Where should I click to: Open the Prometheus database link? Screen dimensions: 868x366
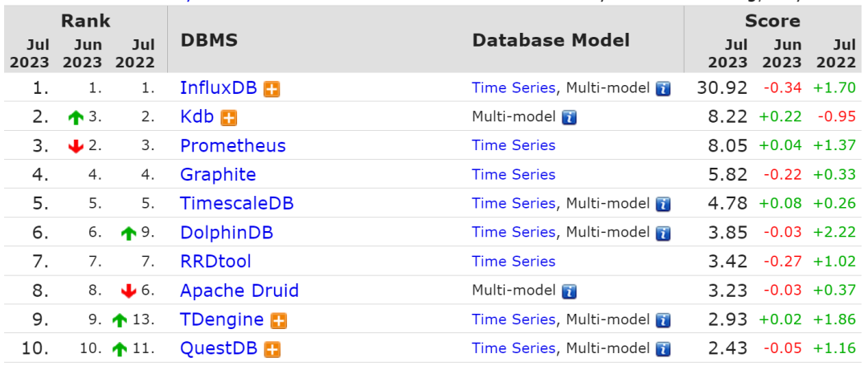pos(233,146)
